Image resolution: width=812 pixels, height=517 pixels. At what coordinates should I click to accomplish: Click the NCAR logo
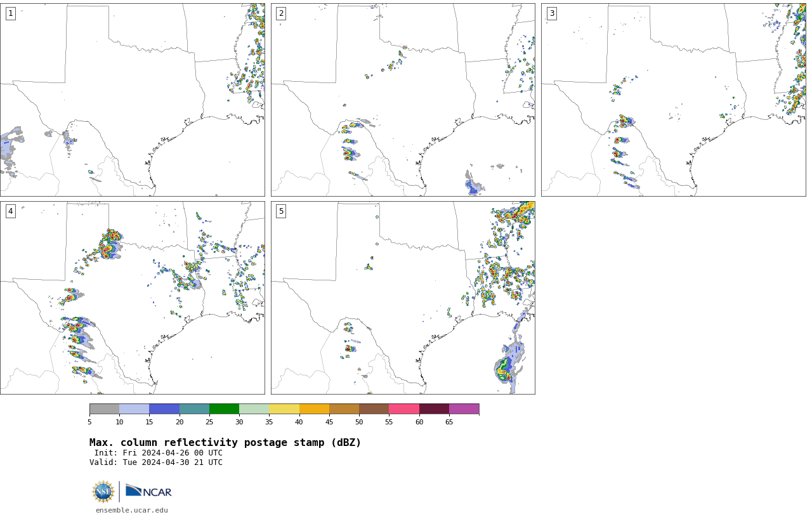coord(148,491)
